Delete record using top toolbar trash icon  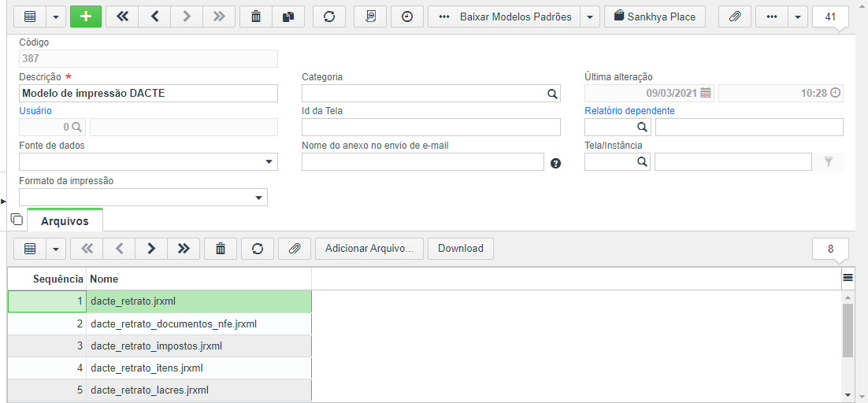pyautogui.click(x=256, y=17)
